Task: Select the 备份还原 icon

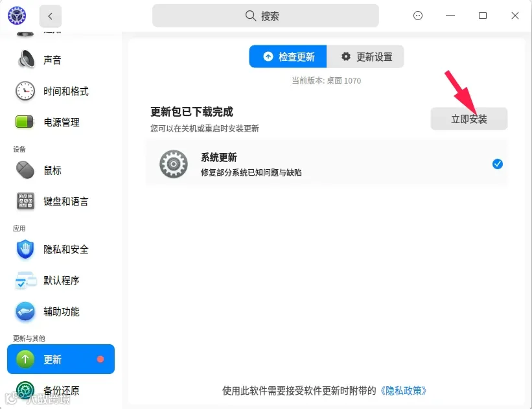Action: 25,390
